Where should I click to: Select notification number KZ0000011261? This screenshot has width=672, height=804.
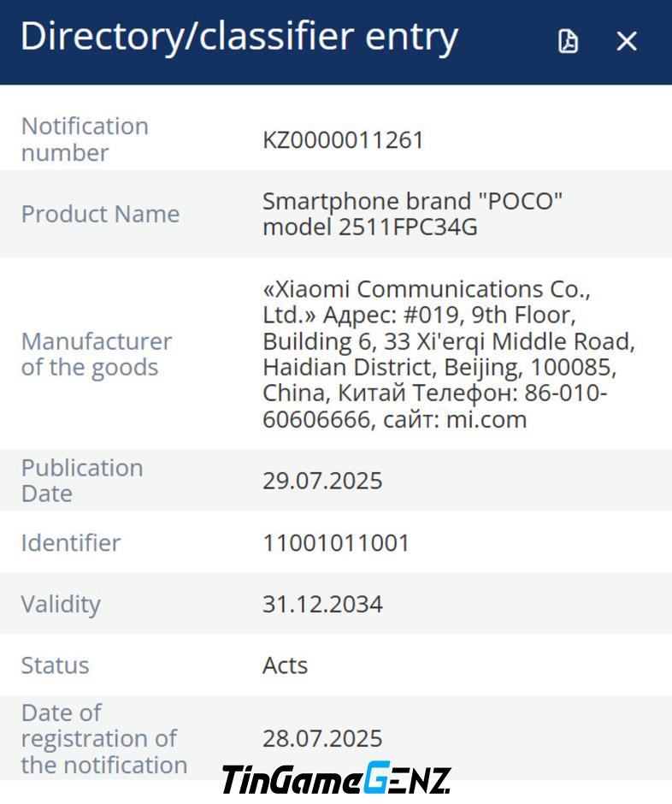click(x=343, y=140)
